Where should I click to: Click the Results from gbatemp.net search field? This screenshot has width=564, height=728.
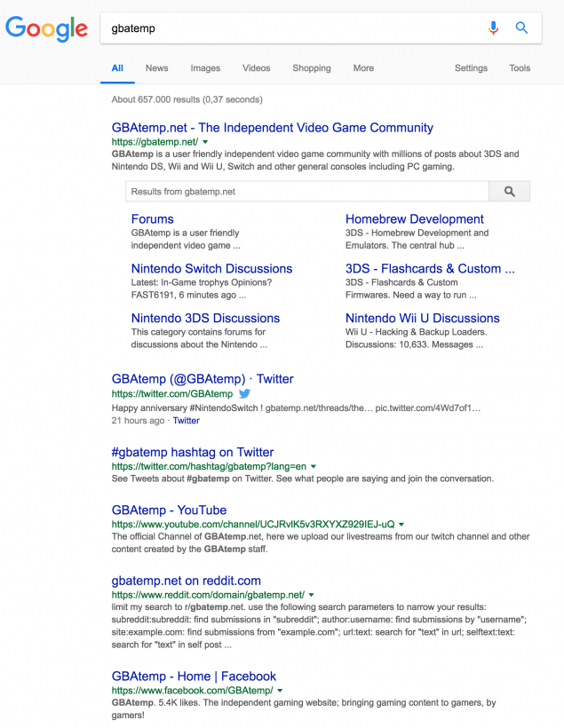click(306, 192)
